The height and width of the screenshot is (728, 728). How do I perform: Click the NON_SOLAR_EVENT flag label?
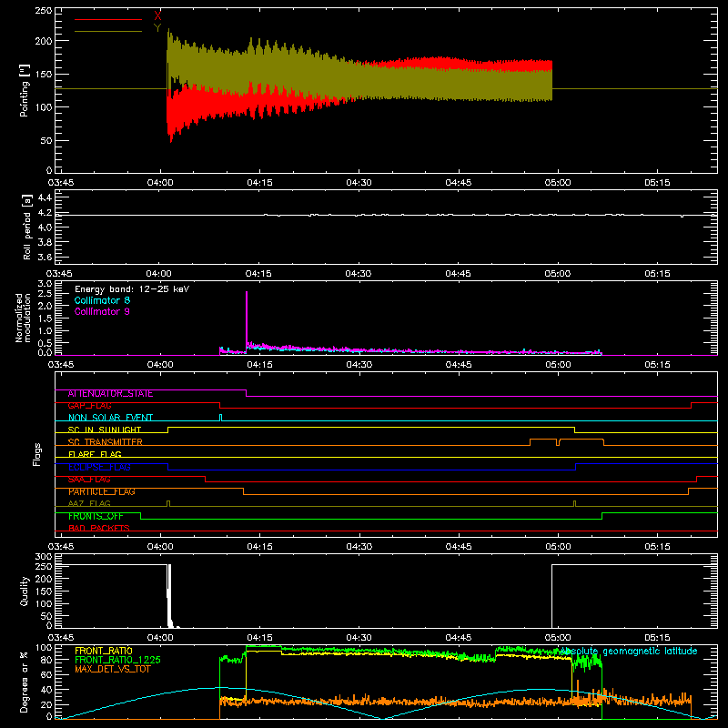(x=110, y=418)
